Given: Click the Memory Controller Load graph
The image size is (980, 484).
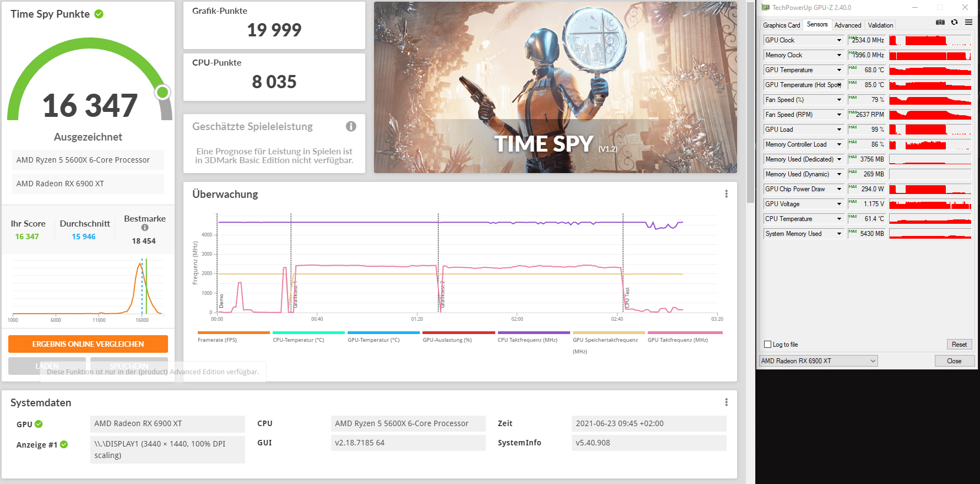Looking at the screenshot, I should tap(930, 144).
